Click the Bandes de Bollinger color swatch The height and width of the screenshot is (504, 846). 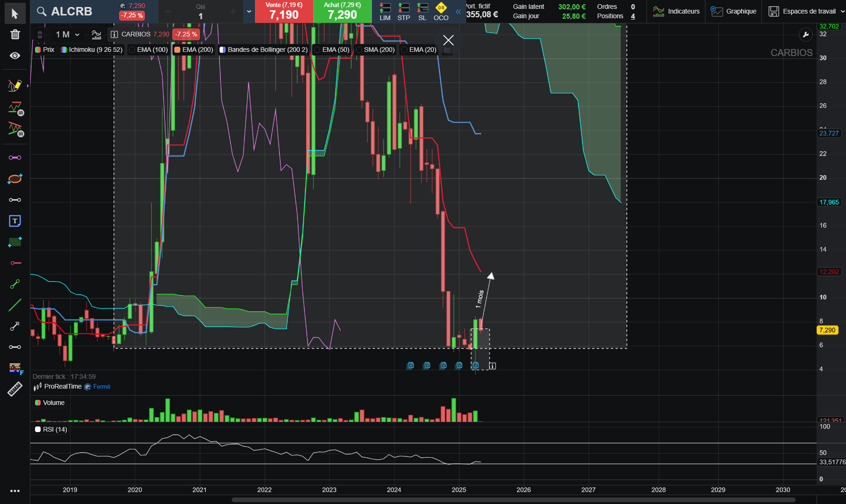223,50
